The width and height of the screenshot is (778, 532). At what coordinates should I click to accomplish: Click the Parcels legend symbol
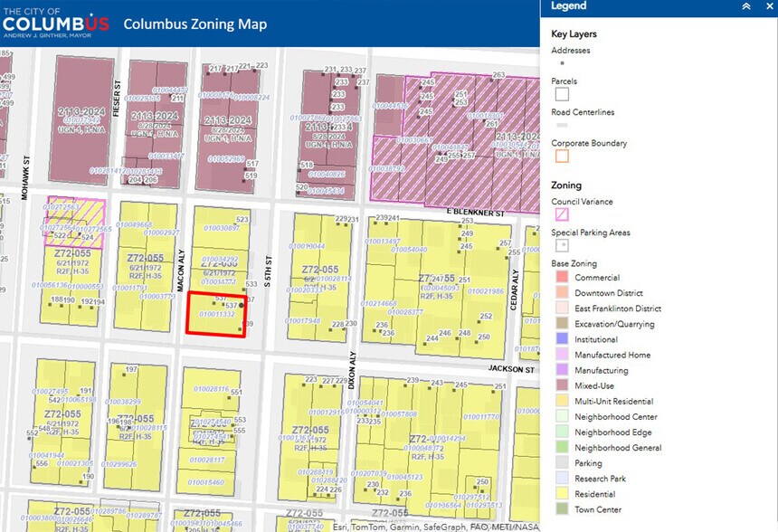562,94
